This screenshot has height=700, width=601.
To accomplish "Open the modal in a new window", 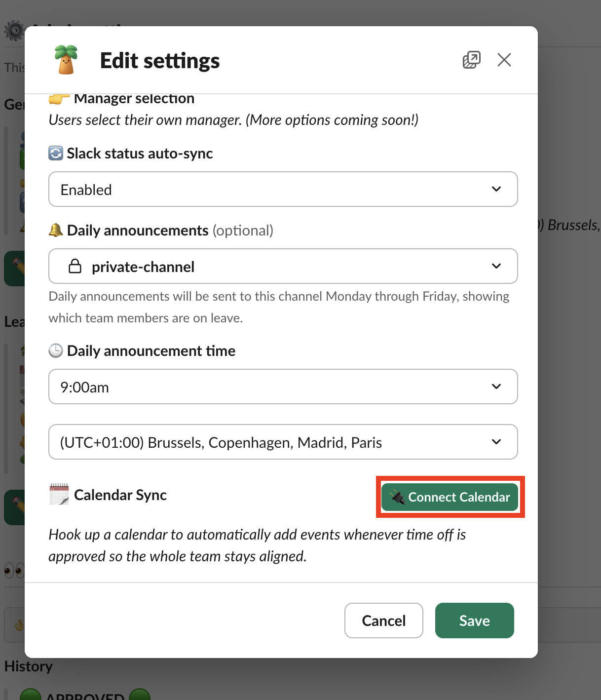I will click(471, 60).
